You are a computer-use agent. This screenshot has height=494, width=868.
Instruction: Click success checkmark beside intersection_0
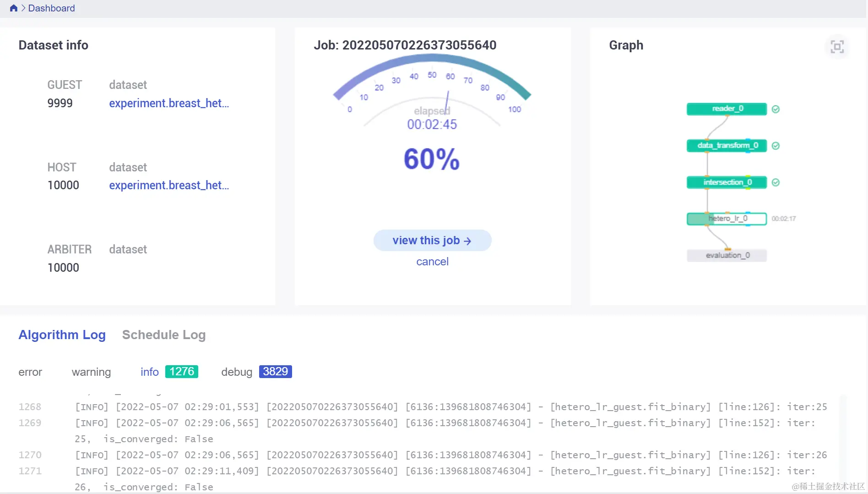click(x=776, y=182)
